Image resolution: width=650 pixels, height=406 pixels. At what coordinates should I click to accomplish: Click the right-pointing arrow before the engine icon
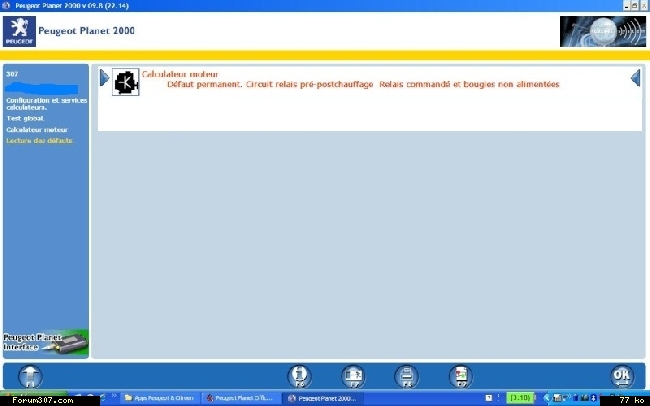[x=104, y=78]
